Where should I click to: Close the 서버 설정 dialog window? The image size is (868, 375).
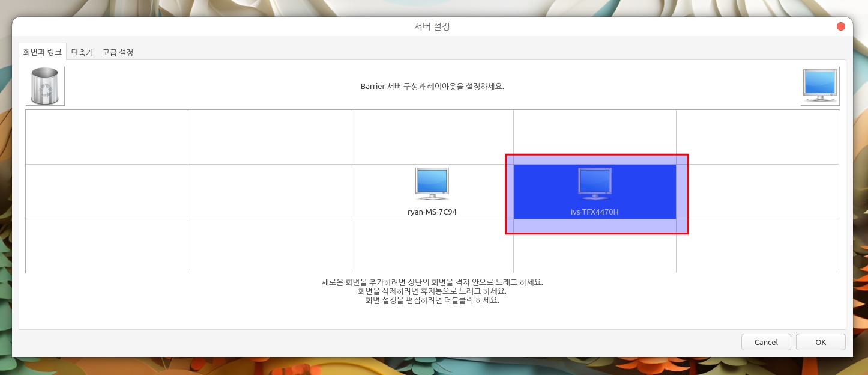(x=840, y=26)
